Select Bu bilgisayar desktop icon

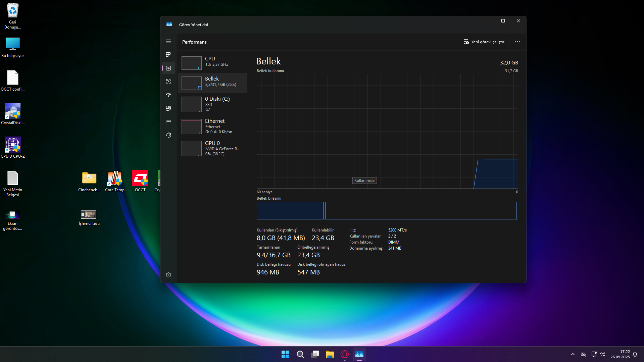tap(13, 47)
